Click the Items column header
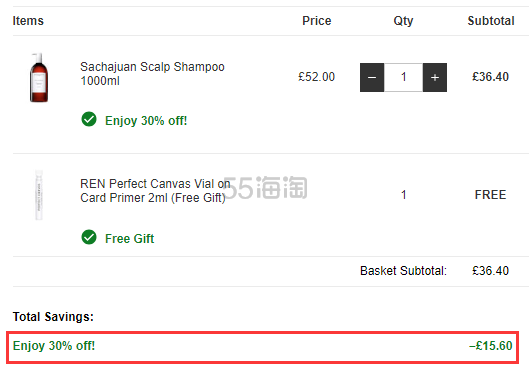 click(x=28, y=21)
